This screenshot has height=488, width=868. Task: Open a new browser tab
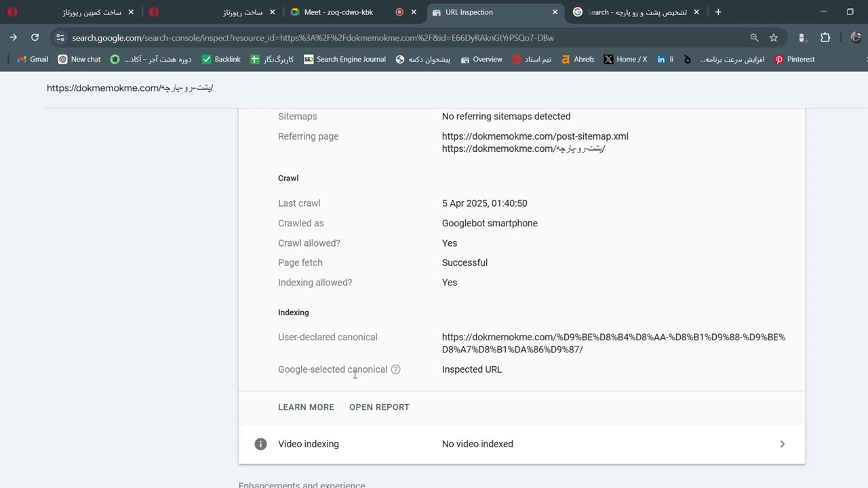point(718,12)
